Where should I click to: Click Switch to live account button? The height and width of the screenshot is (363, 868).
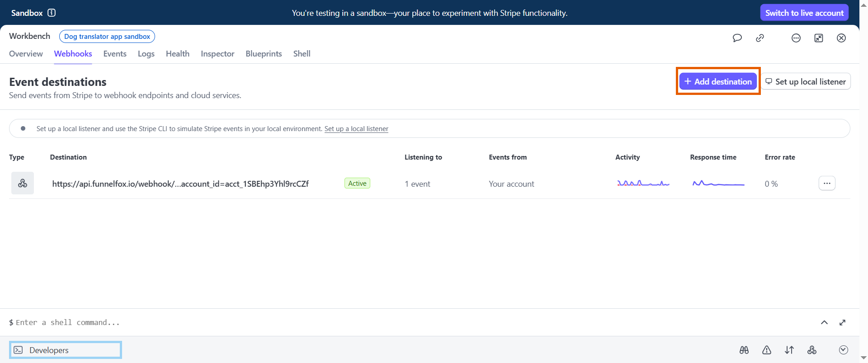pyautogui.click(x=804, y=13)
